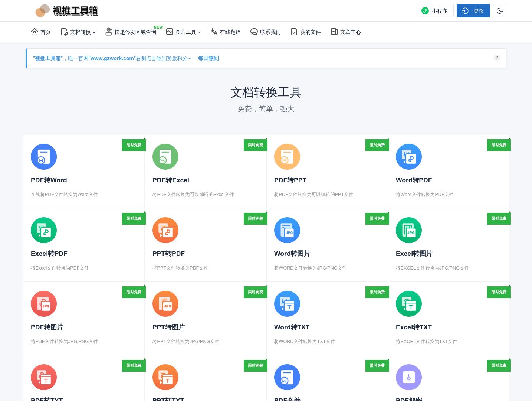Click the 视推工具箱 site logo
Image resolution: width=532 pixels, height=401 pixels.
point(67,11)
